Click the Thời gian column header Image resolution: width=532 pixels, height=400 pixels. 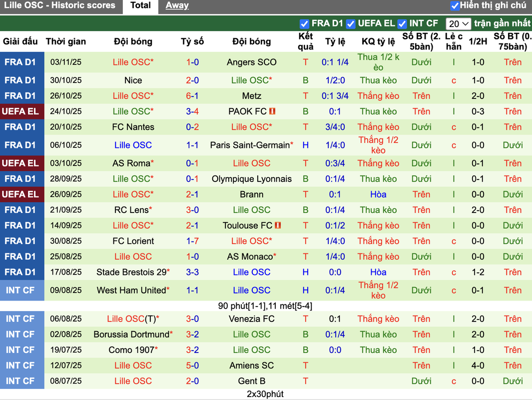point(66,41)
